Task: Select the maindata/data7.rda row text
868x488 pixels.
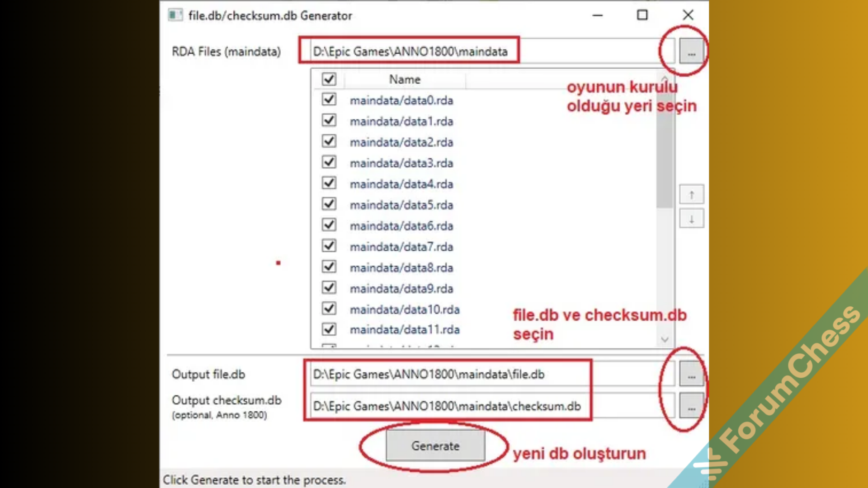Action: (401, 247)
